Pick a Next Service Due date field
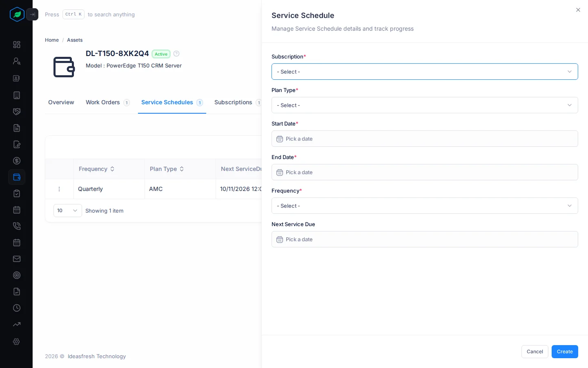 425,239
